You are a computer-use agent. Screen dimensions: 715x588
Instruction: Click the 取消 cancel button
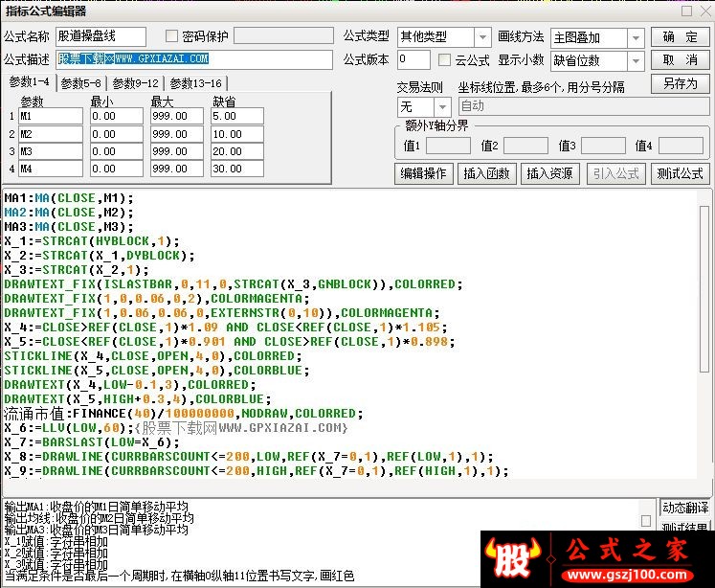pyautogui.click(x=680, y=60)
